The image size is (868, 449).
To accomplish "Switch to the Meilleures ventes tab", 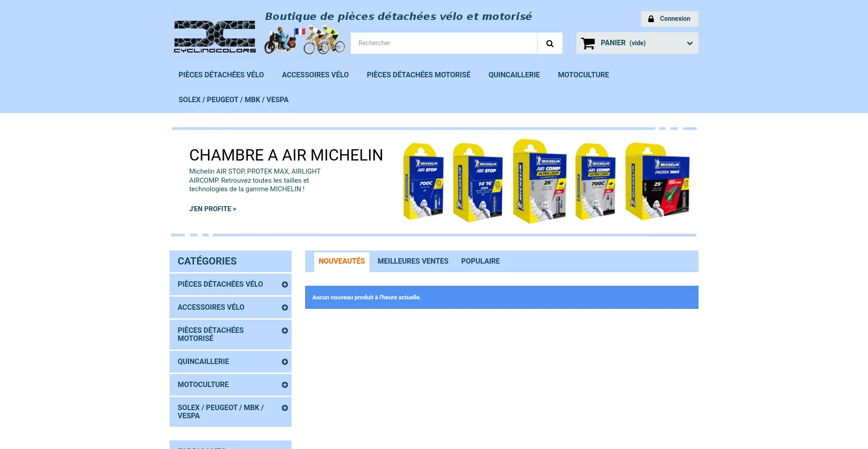I will point(413,261).
